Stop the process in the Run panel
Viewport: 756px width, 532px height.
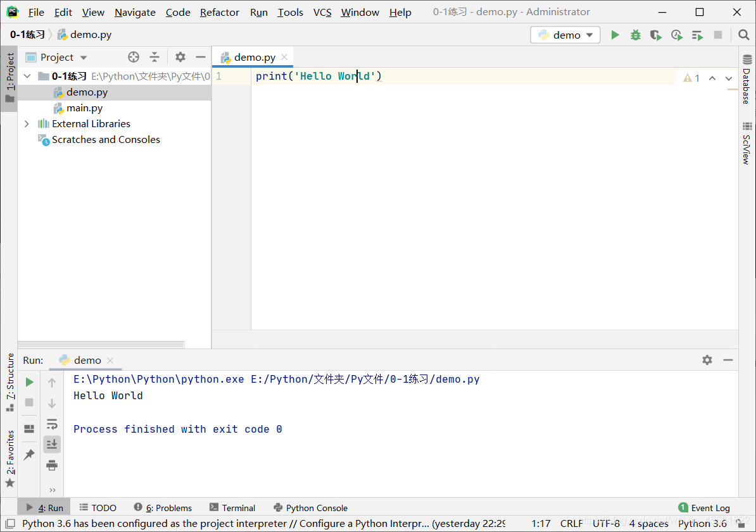(x=29, y=402)
